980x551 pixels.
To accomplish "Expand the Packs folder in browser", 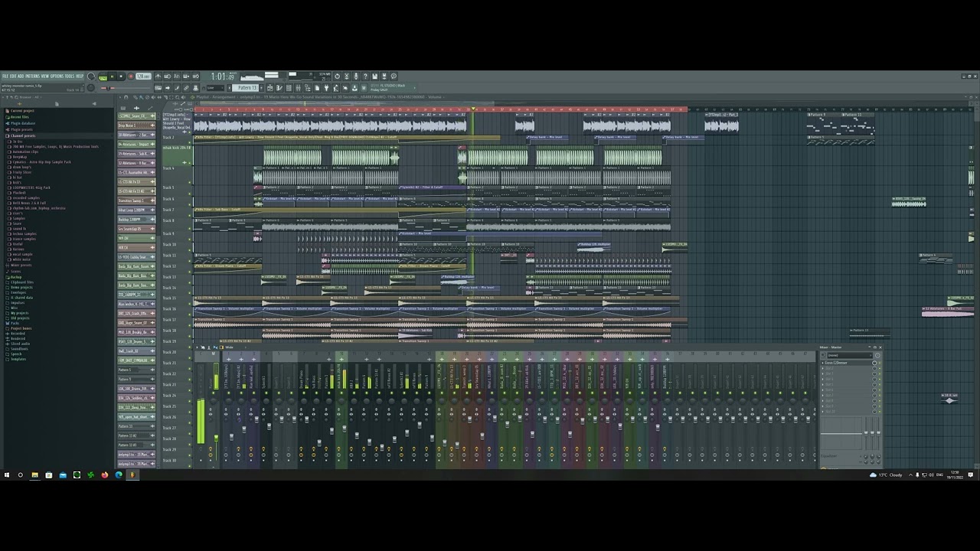I will point(14,323).
